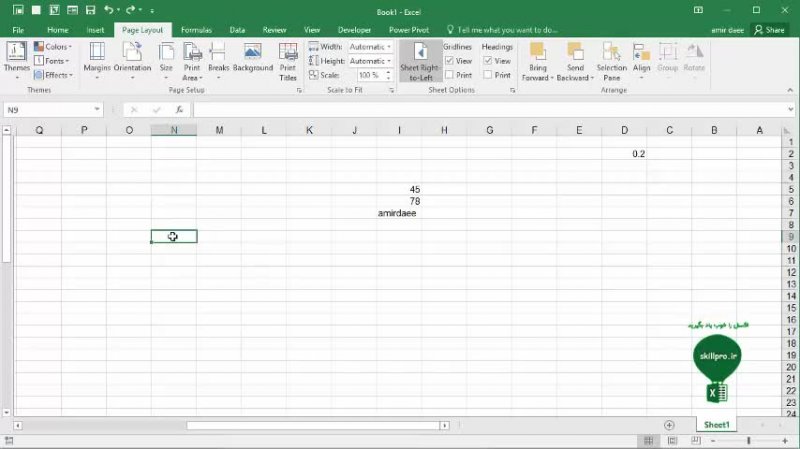
Task: Add a new sheet with plus button
Action: tap(670, 425)
